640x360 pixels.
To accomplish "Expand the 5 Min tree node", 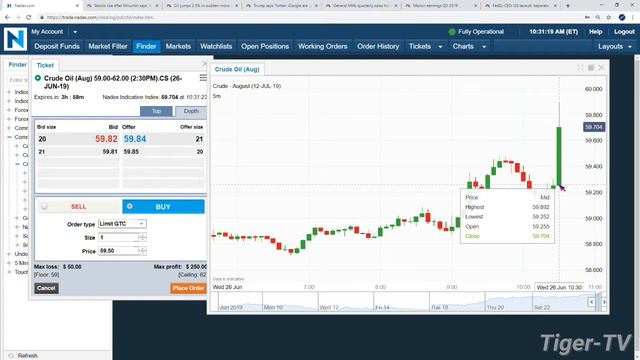I will 9,263.
